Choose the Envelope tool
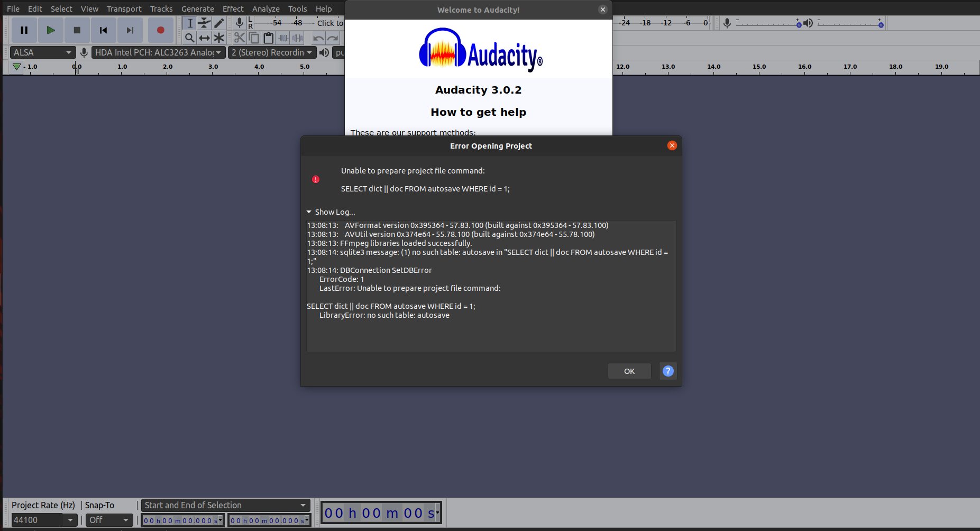Viewport: 980px width, 531px height. tap(204, 23)
